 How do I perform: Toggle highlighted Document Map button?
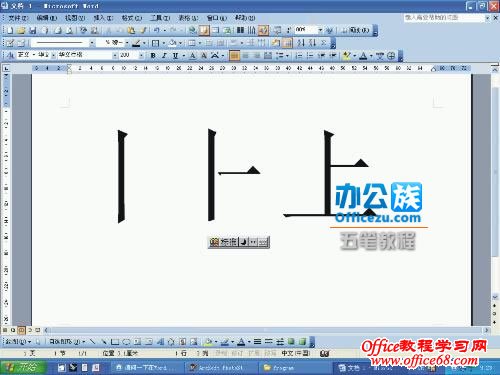pos(204,31)
